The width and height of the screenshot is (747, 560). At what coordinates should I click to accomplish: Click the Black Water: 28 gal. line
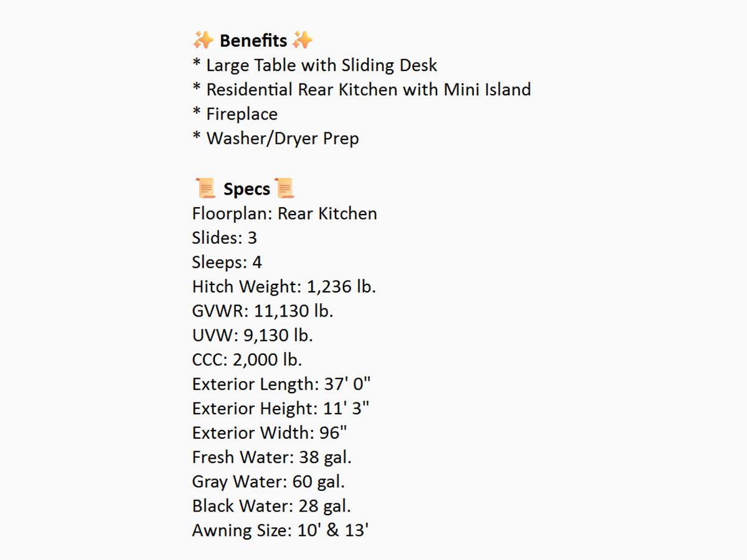tap(271, 506)
